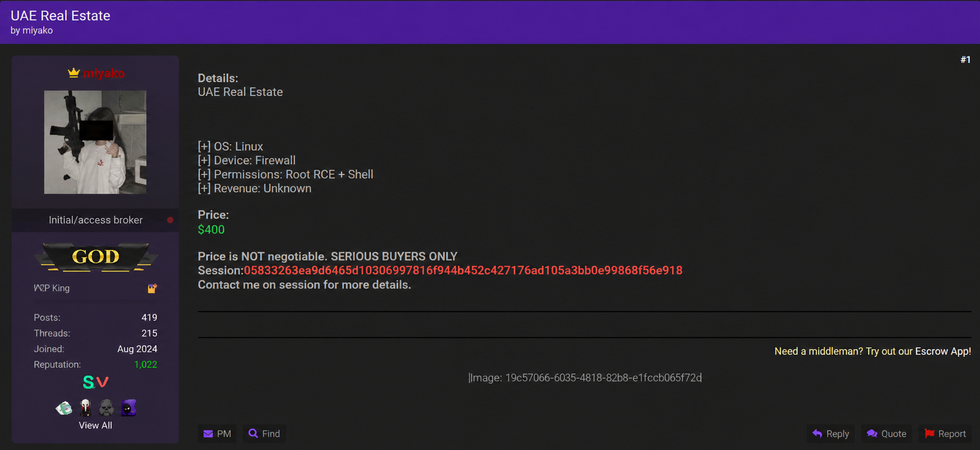Click the SV badge logo
This screenshot has width=980, height=450.
(96, 382)
